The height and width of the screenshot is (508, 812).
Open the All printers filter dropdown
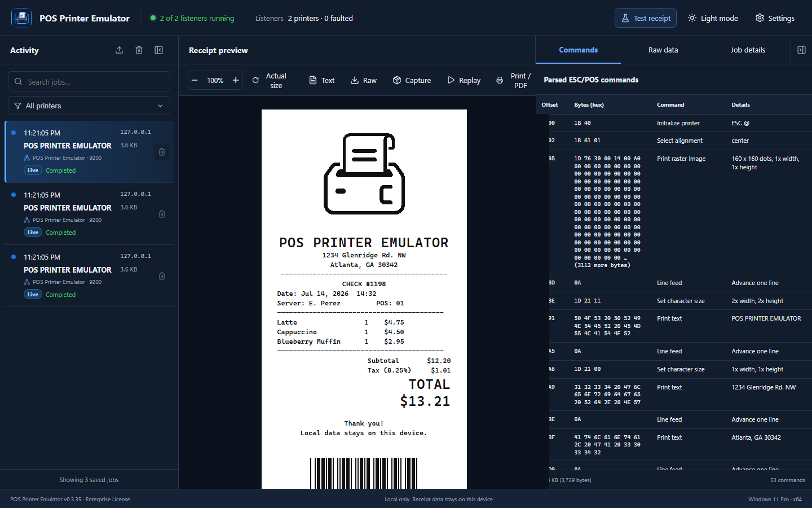[89, 106]
